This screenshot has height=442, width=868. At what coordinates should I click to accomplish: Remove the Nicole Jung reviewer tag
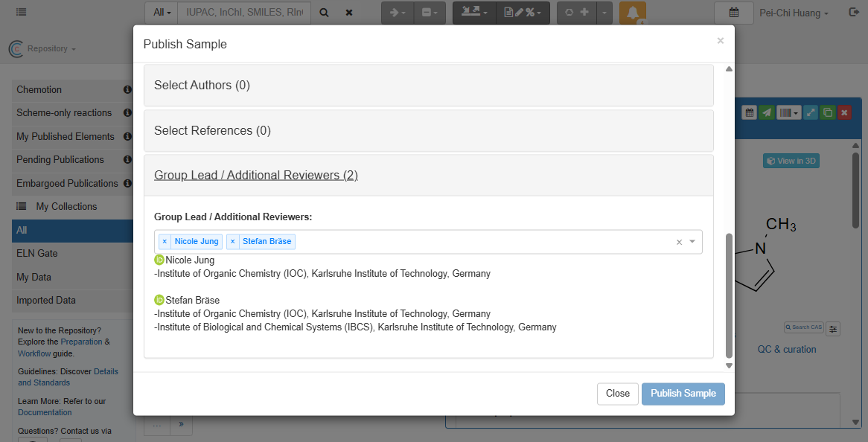point(165,242)
